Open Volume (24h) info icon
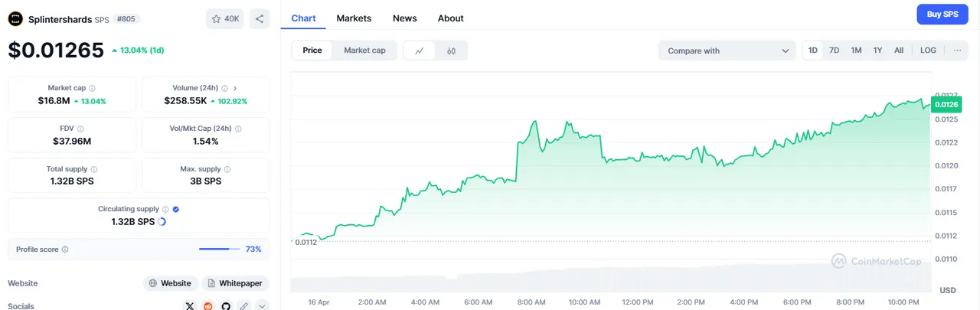This screenshot has height=310, width=980. 225,88
